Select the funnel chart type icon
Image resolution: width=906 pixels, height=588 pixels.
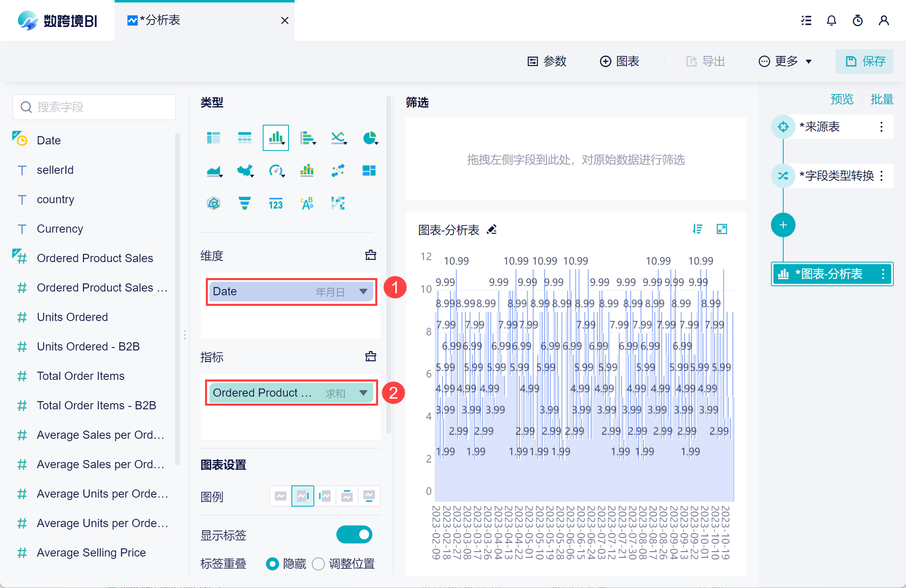pos(244,203)
